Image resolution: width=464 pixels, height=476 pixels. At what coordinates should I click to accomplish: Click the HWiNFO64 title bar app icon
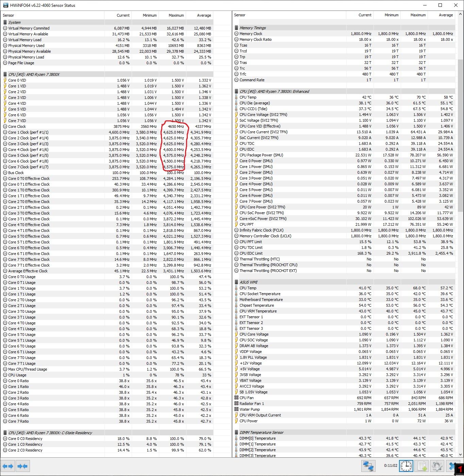[5, 5]
